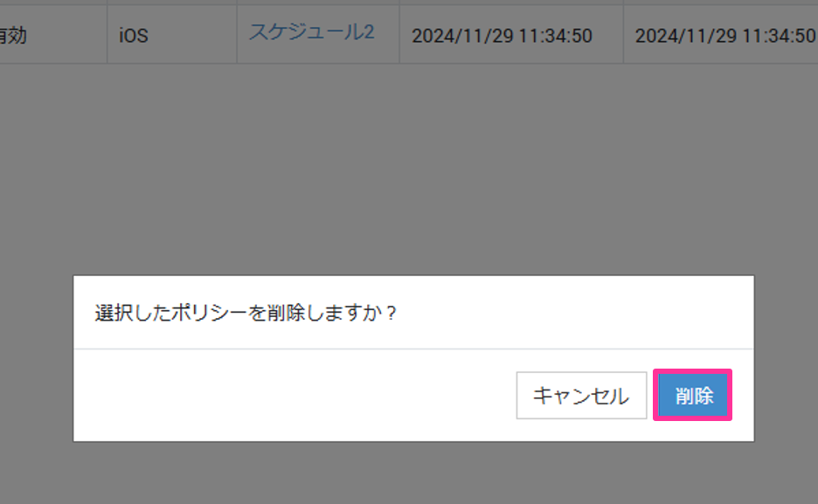Click the word 削除 in the dialog message
Image resolution: width=818 pixels, height=504 pixels.
coord(287,314)
